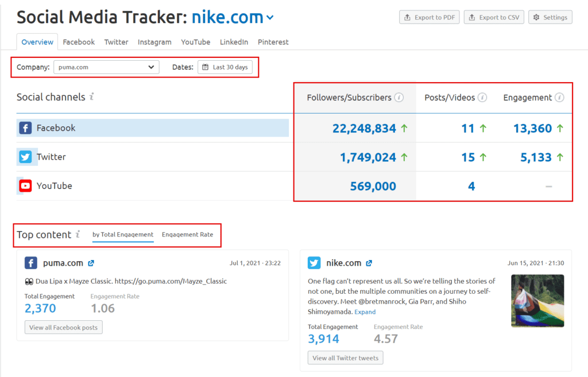
Task: Click the Followers/Subscribers column header
Action: point(349,98)
